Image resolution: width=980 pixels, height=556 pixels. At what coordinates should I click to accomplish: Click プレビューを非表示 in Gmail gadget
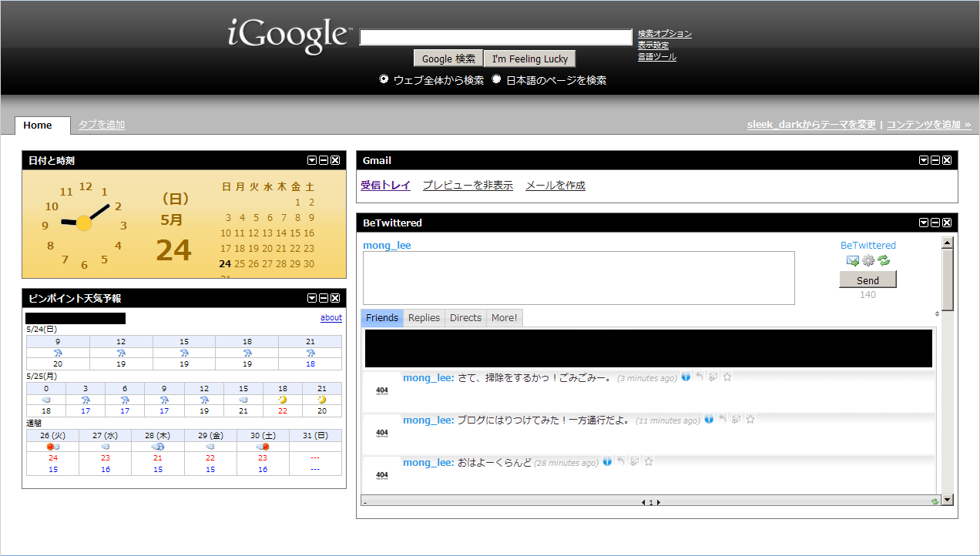point(468,186)
